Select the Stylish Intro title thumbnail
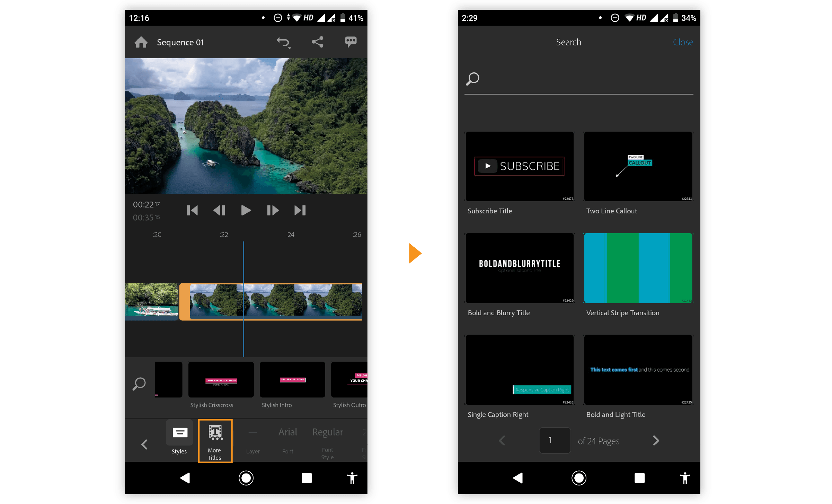Screen dimensions: 832x504 tap(292, 380)
